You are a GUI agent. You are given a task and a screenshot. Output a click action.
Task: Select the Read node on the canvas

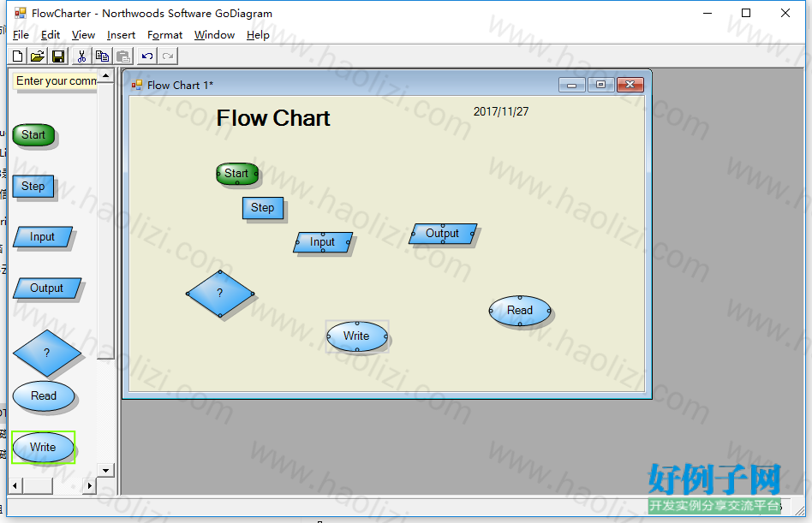click(520, 311)
